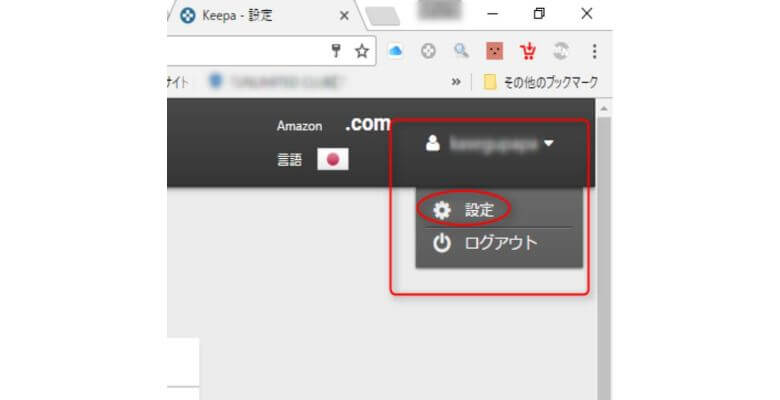Bookmark this page with the star icon
This screenshot has height=400, width=780.
pyautogui.click(x=362, y=51)
